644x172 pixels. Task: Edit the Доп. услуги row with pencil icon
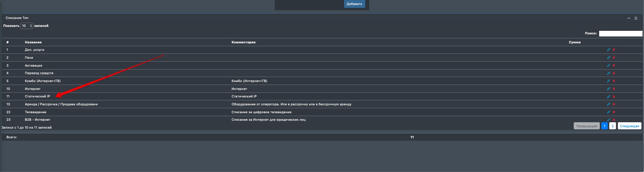click(x=608, y=50)
